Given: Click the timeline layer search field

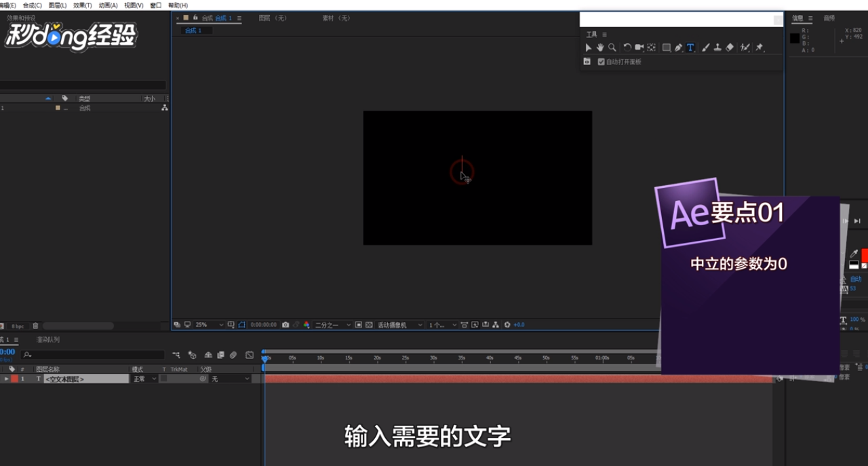Looking at the screenshot, I should click(x=94, y=355).
